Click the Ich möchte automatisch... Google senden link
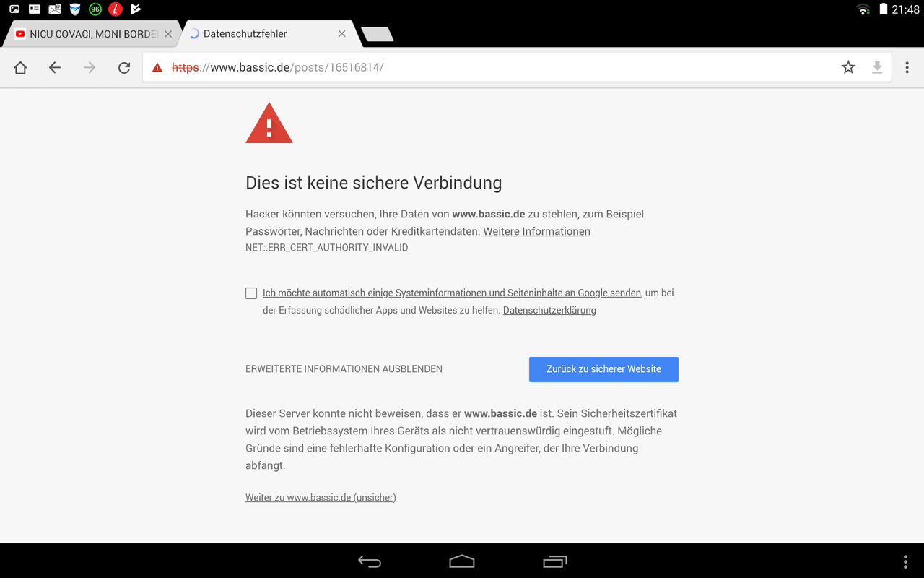The width and height of the screenshot is (924, 578). click(452, 293)
